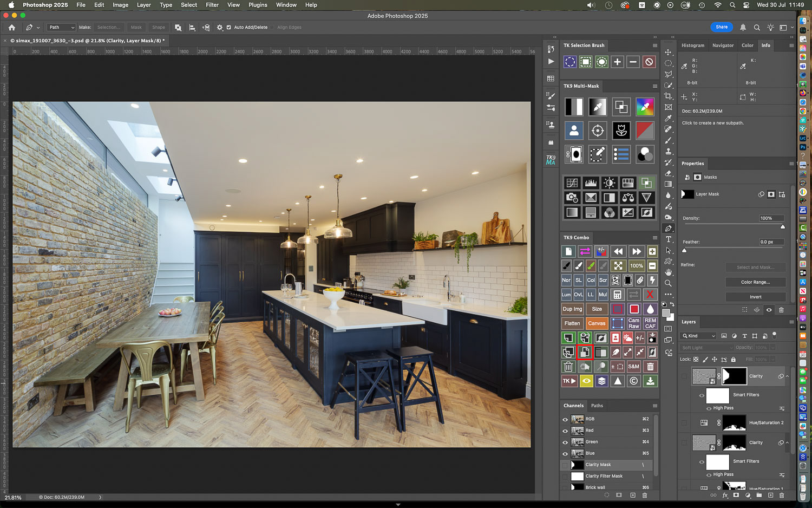
Task: Click the magenta swap arrows icon in TK9 Combo
Action: click(x=585, y=251)
